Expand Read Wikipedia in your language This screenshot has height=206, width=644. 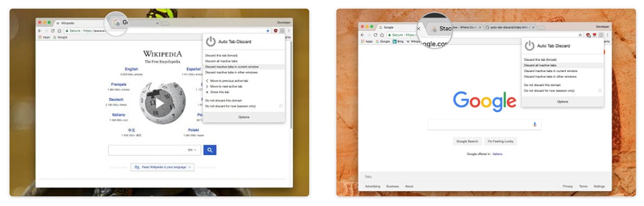pyautogui.click(x=163, y=168)
